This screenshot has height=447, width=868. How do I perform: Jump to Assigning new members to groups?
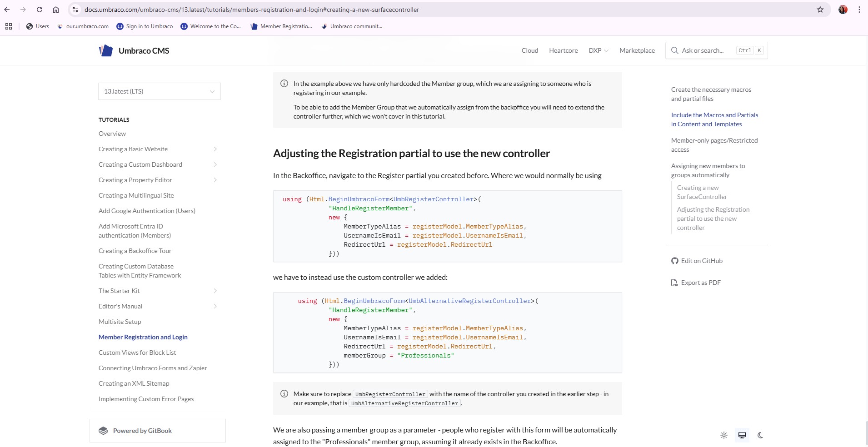(708, 170)
